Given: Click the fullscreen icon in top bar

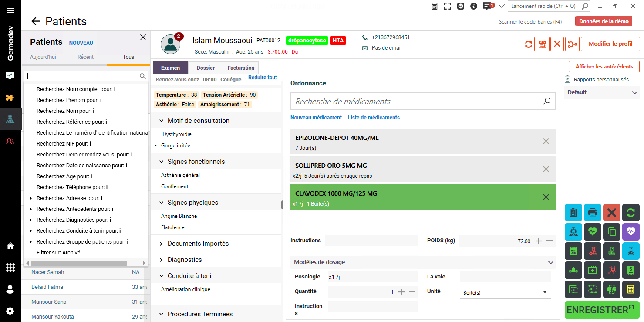Looking at the screenshot, I should coord(447,7).
